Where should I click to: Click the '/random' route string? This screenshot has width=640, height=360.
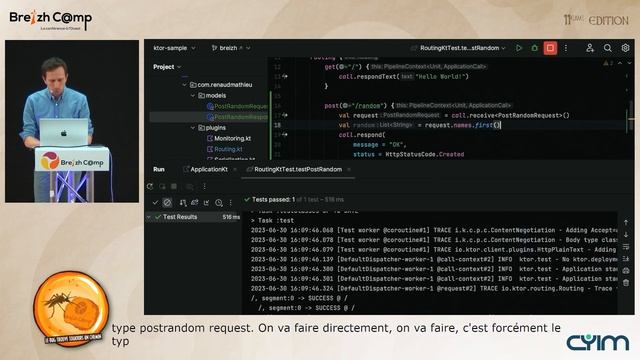point(369,106)
